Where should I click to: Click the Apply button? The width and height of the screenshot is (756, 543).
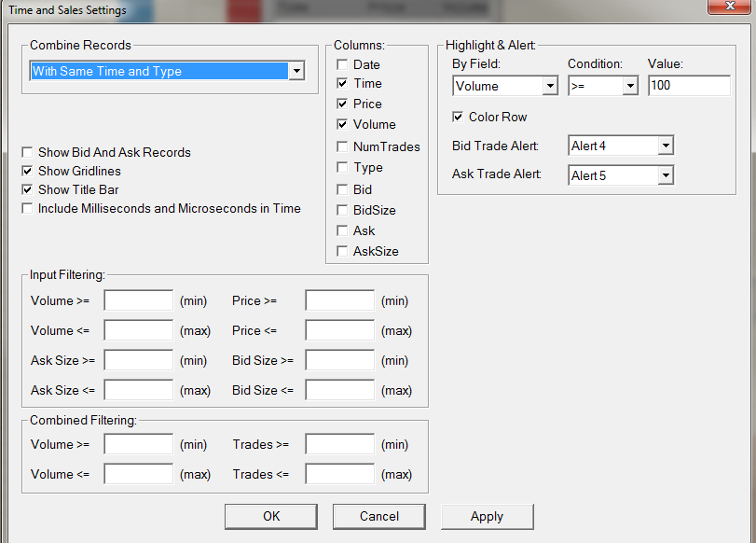point(487,517)
